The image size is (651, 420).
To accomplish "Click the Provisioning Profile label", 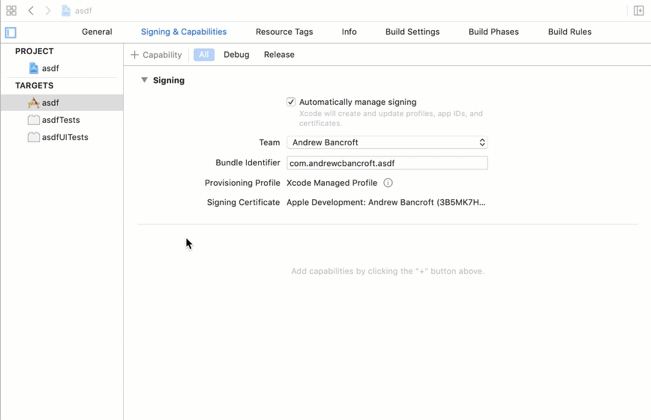I will pos(242,183).
